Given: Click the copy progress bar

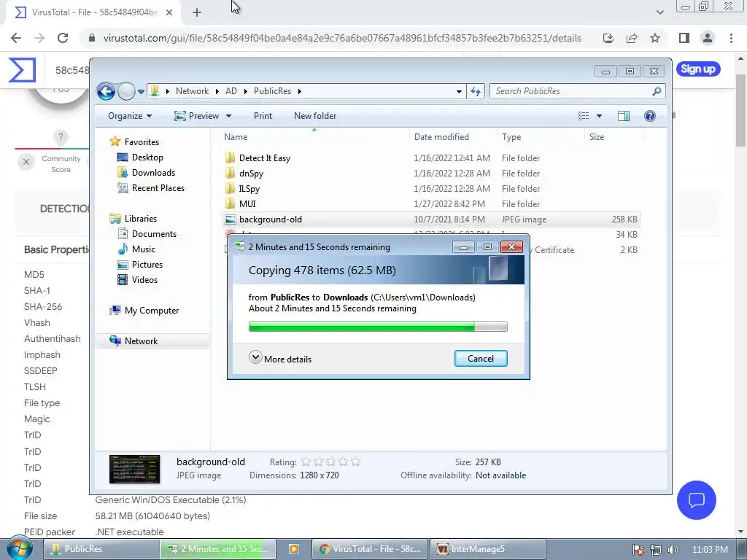Looking at the screenshot, I should (378, 327).
